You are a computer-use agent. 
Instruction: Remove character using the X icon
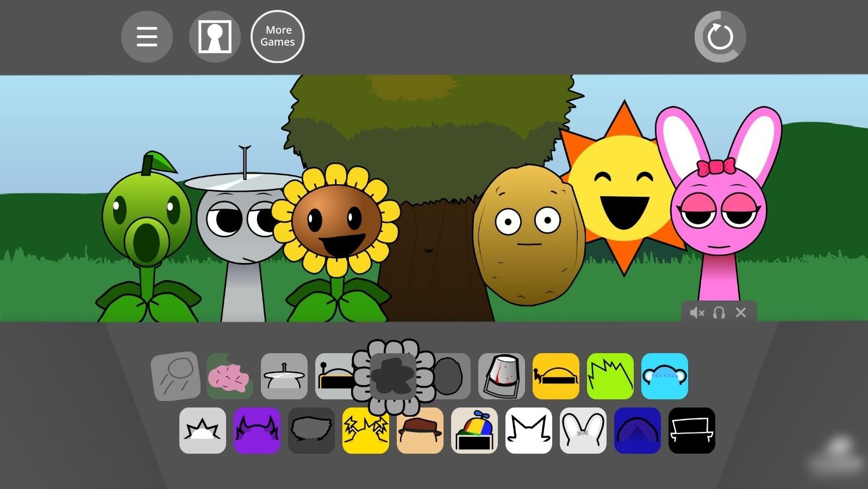pos(740,313)
